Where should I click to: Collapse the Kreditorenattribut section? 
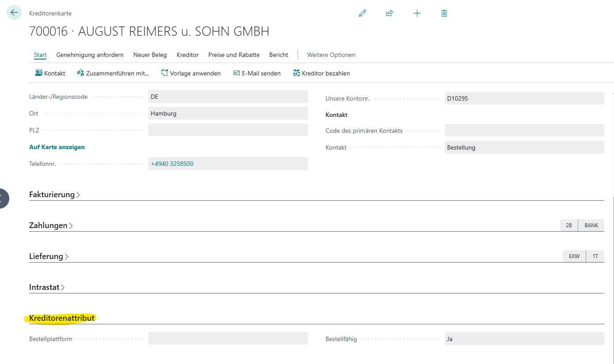click(x=62, y=318)
